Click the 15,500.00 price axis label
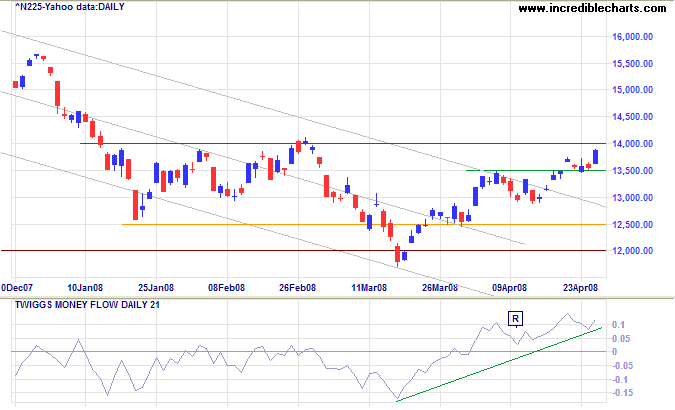The height and width of the screenshot is (410, 675). tap(632, 64)
